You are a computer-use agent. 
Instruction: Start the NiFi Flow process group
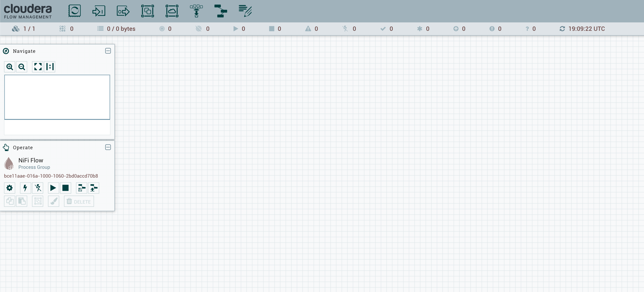[53, 188]
